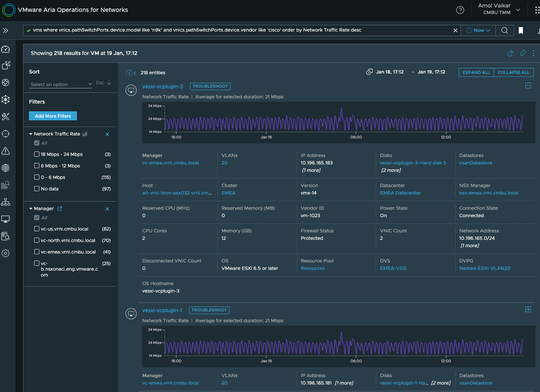Troubleshoot vesxi-vcplugin-3
The width and height of the screenshot is (540, 392).
[210, 86]
